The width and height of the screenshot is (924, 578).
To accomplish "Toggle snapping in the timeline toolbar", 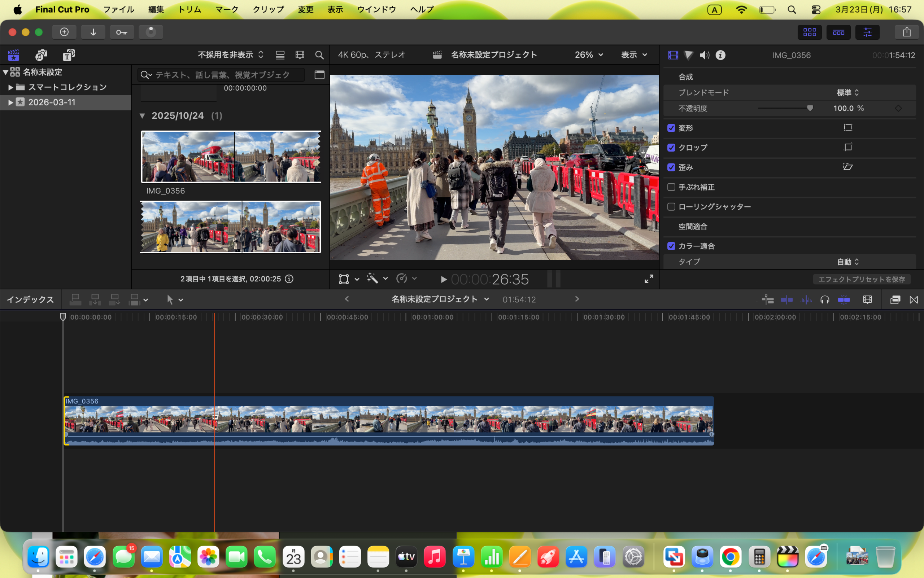I will (x=844, y=300).
